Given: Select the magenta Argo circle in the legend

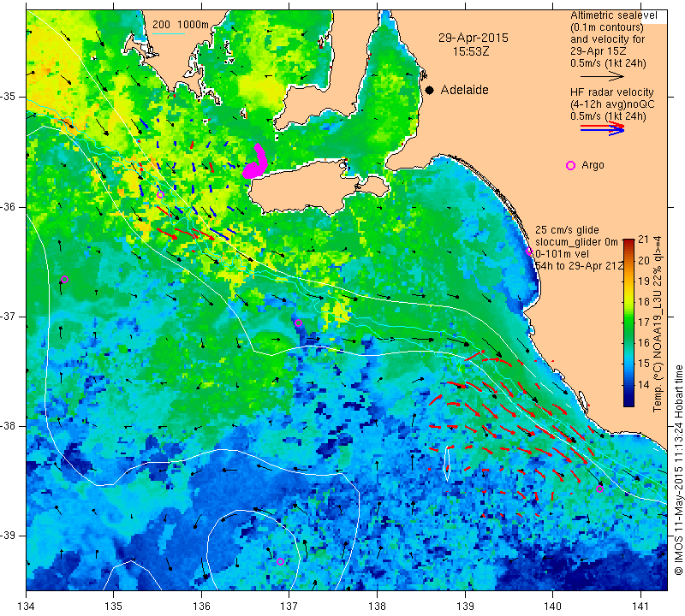Looking at the screenshot, I should coord(570,165).
